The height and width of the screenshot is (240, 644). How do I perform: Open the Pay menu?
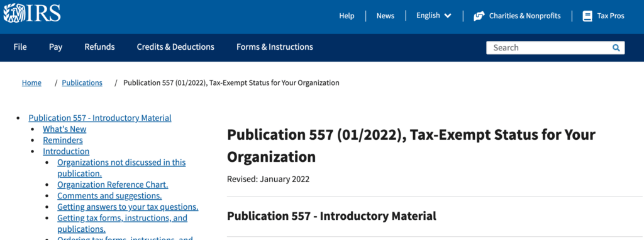[55, 47]
